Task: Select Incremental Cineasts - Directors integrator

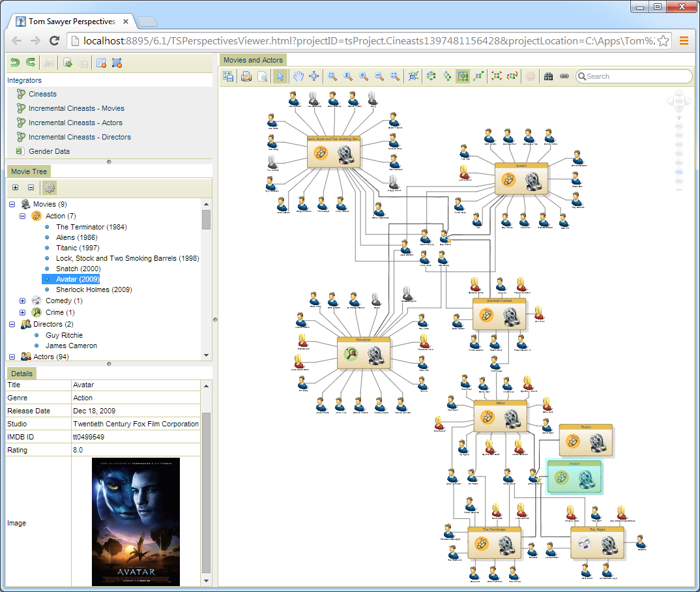Action: [x=80, y=137]
